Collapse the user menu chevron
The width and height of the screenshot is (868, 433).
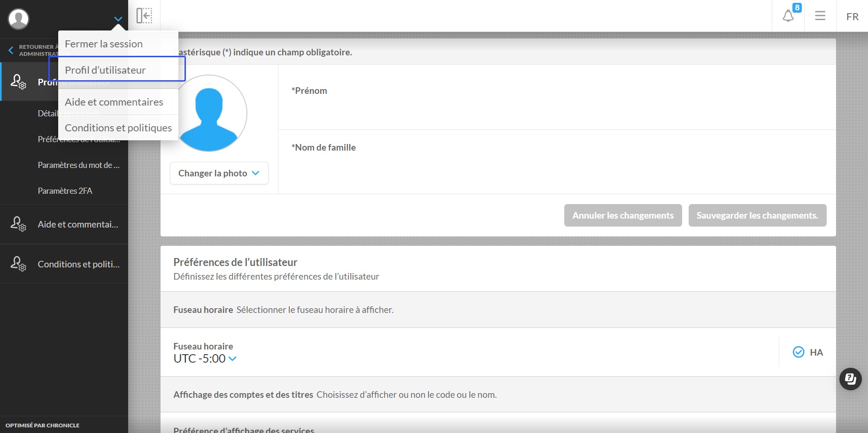pos(118,19)
